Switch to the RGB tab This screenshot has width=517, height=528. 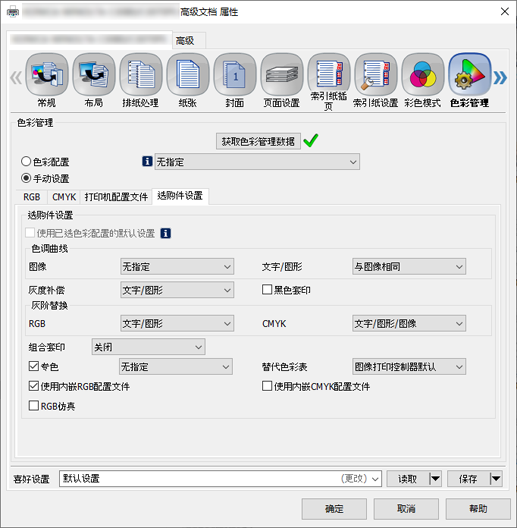pyautogui.click(x=32, y=197)
